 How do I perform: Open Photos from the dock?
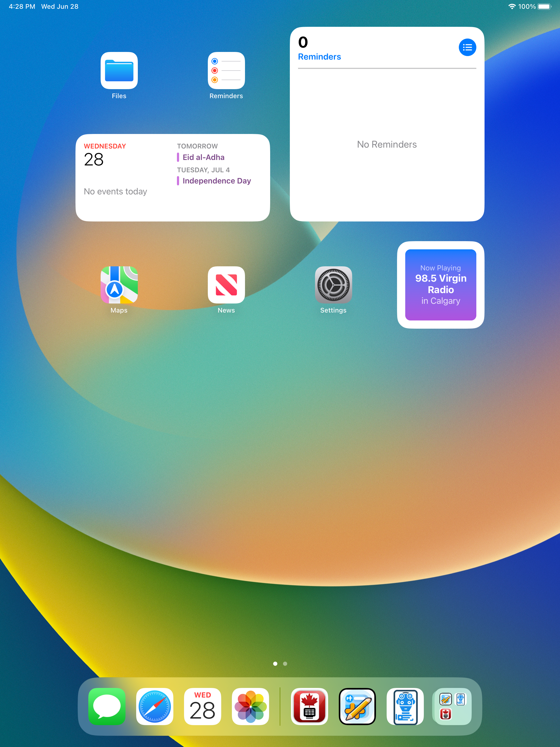point(250,706)
